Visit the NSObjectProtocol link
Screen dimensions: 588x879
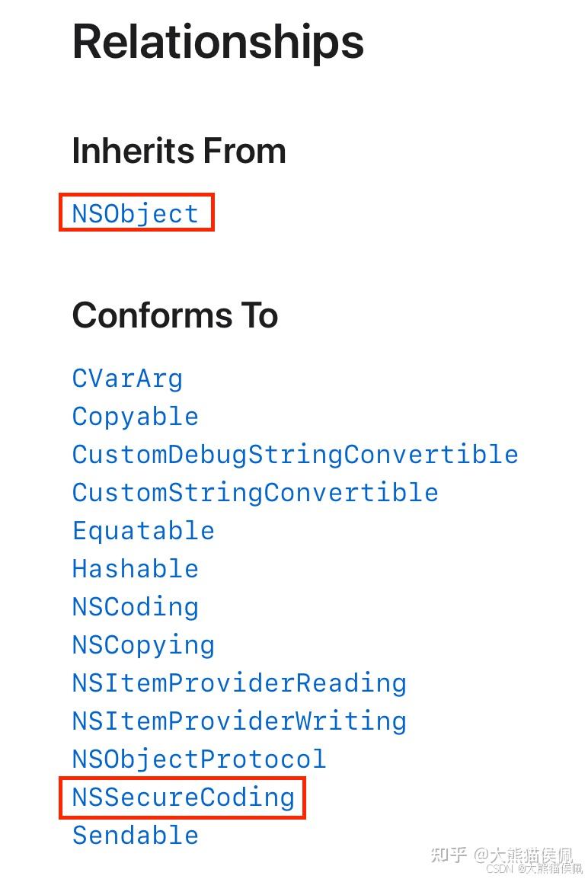(199, 759)
